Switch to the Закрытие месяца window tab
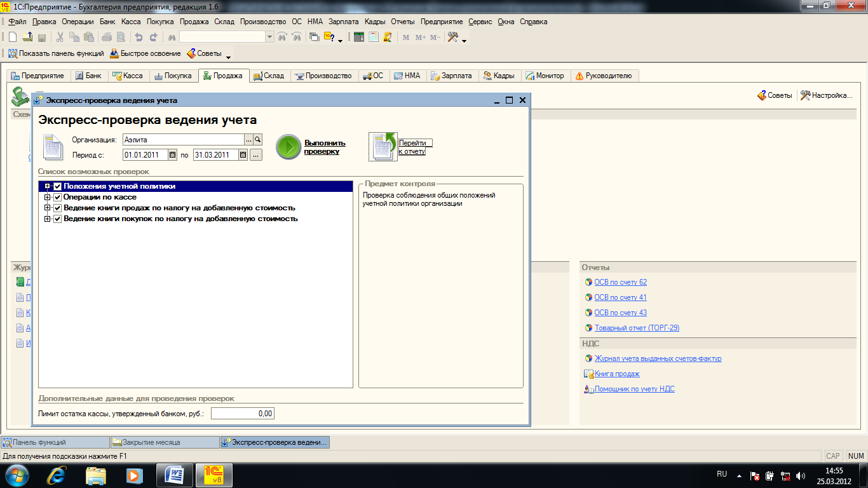The height and width of the screenshot is (488, 868). coord(165,442)
